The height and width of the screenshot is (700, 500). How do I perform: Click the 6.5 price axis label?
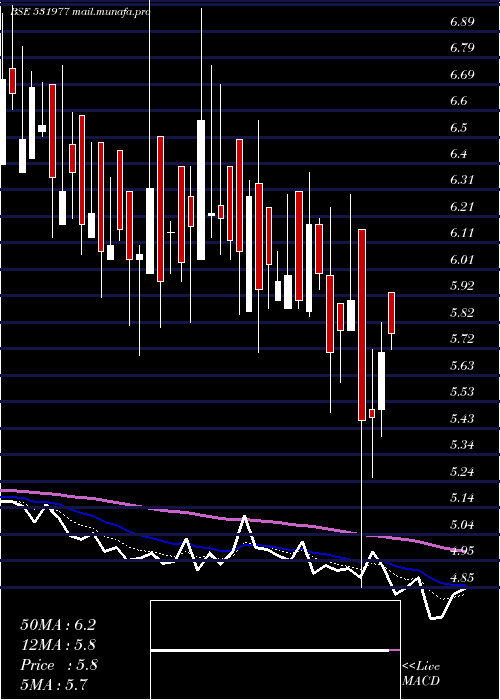pyautogui.click(x=458, y=128)
